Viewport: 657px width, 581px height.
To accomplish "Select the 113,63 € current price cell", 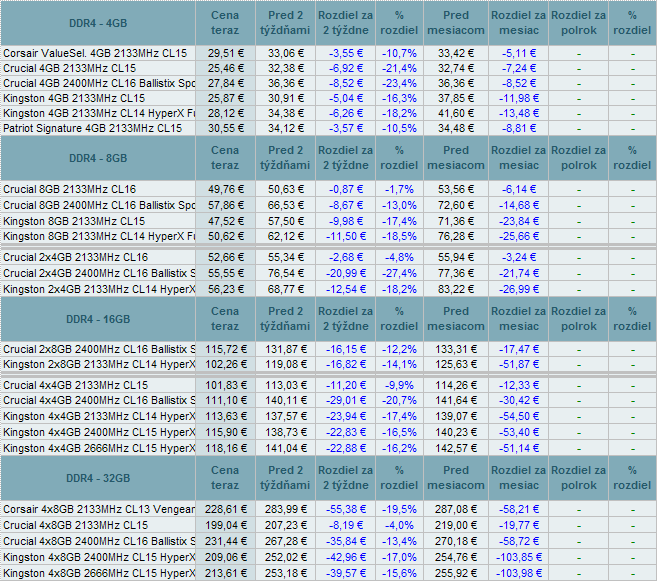I will pyautogui.click(x=225, y=416).
